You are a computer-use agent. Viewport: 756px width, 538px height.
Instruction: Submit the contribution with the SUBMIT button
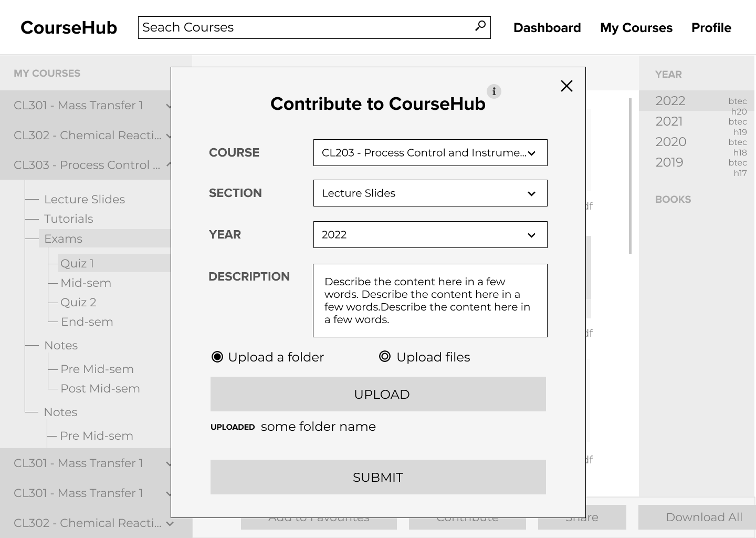[378, 477]
